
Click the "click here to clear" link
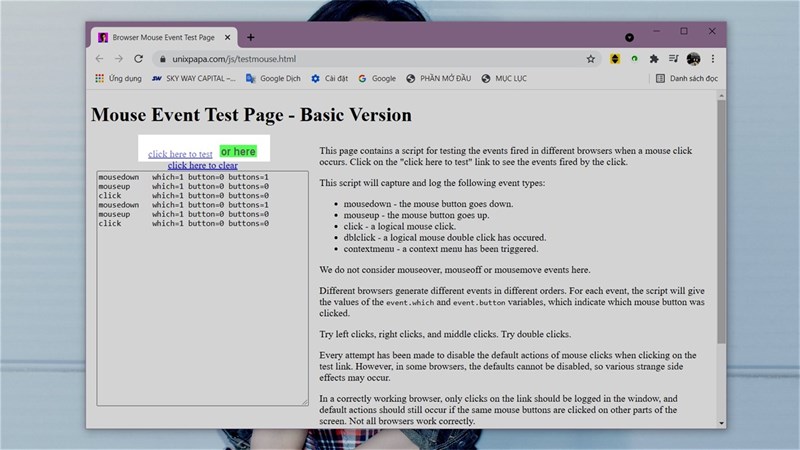click(203, 165)
